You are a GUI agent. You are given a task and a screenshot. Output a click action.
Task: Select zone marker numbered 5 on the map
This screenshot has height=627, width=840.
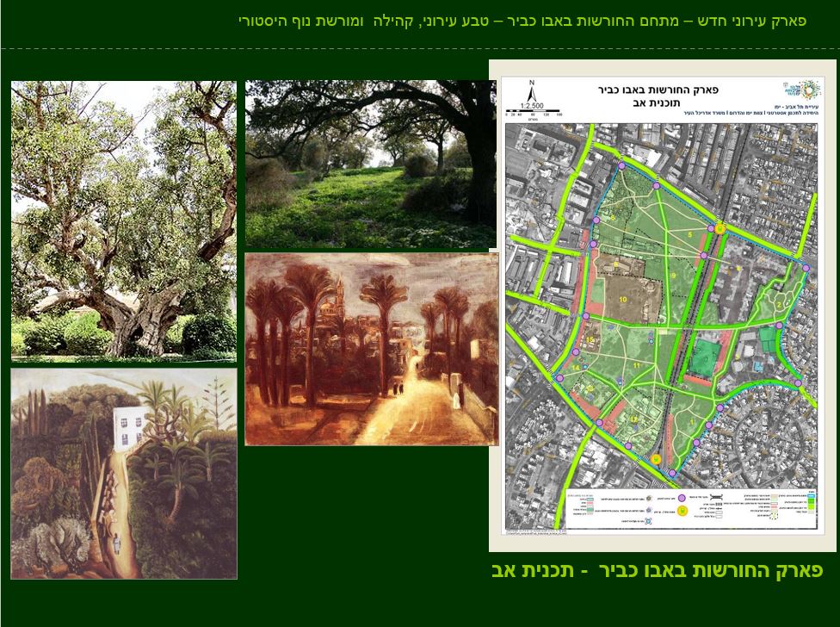point(690,233)
